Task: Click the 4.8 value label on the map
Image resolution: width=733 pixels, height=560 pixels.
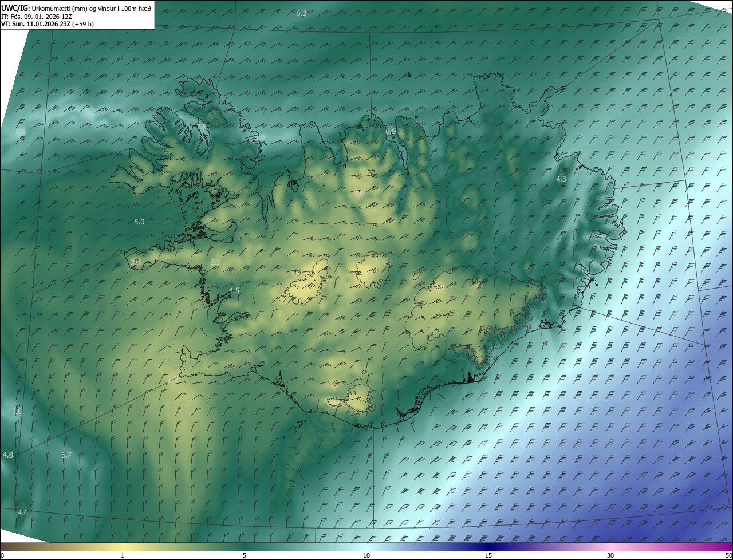Action: [x=8, y=455]
